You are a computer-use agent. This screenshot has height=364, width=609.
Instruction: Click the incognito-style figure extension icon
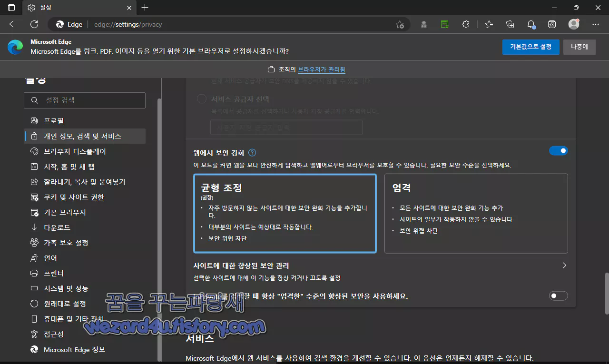click(x=424, y=24)
